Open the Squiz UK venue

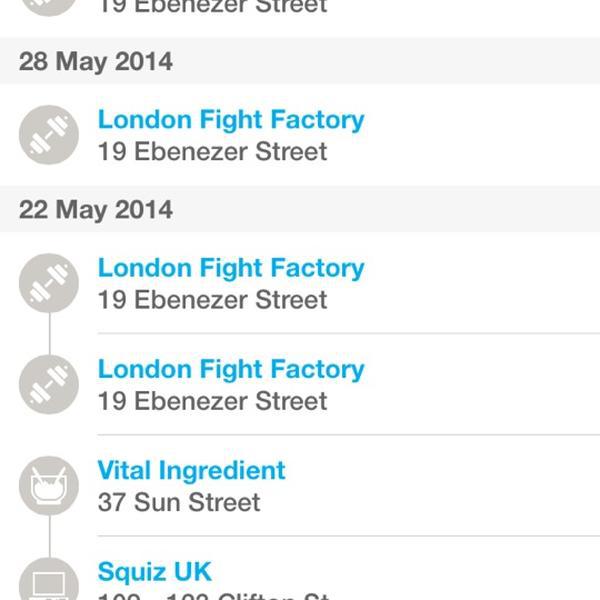(155, 572)
